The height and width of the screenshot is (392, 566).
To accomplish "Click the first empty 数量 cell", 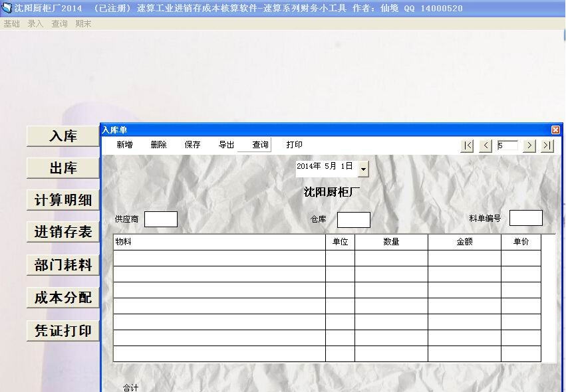I will [x=391, y=258].
